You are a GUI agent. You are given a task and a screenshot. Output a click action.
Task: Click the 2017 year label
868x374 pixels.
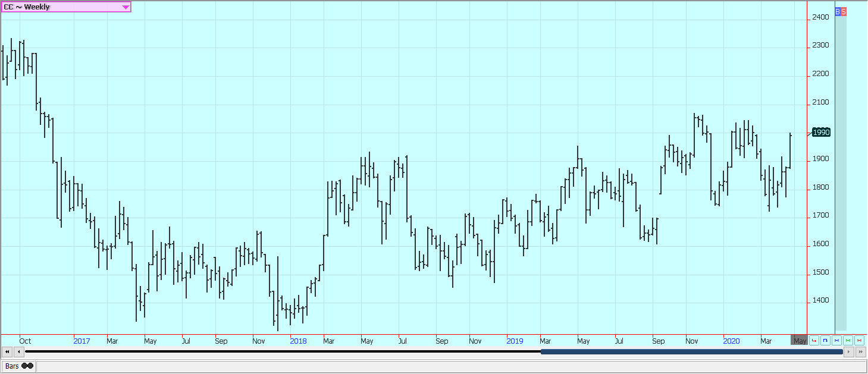[82, 341]
